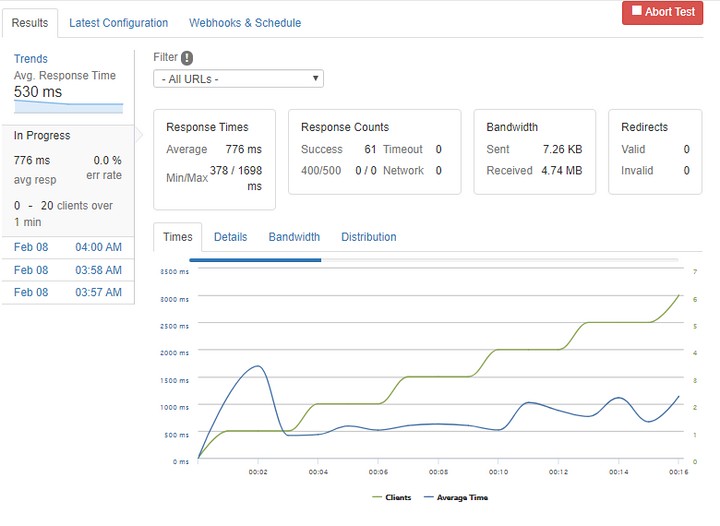The image size is (720, 526).
Task: Select the Feb 08 03:58 AM run
Action: point(68,270)
